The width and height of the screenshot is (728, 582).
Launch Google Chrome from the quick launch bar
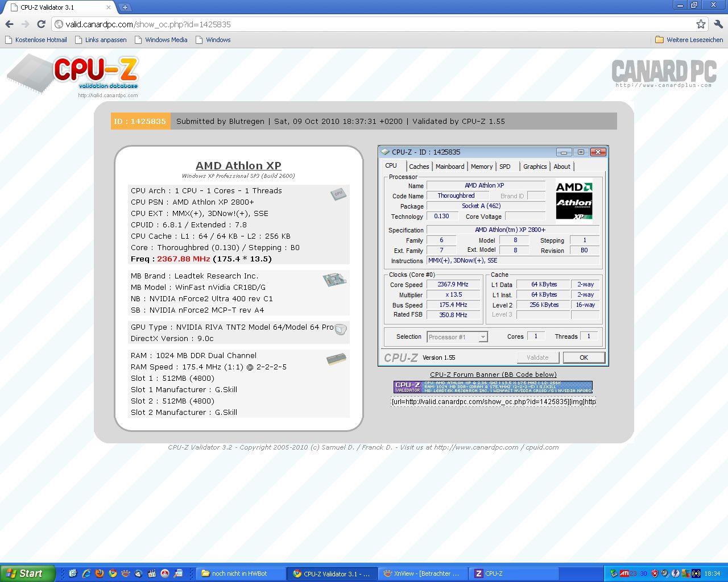(113, 573)
